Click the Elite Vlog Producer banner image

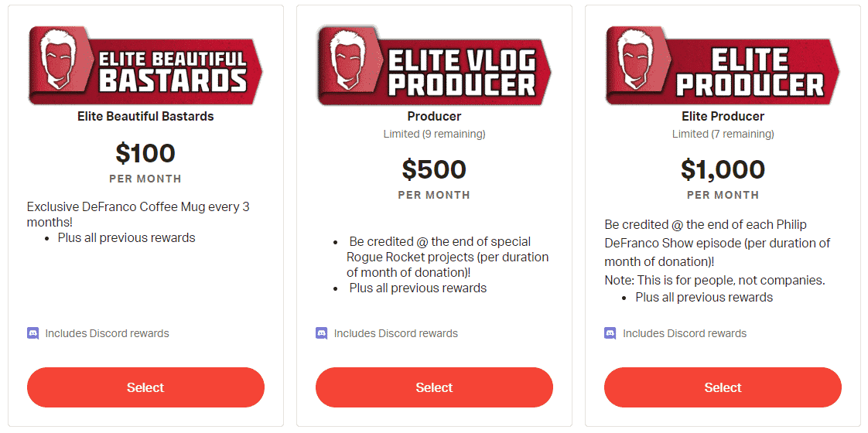point(434,66)
